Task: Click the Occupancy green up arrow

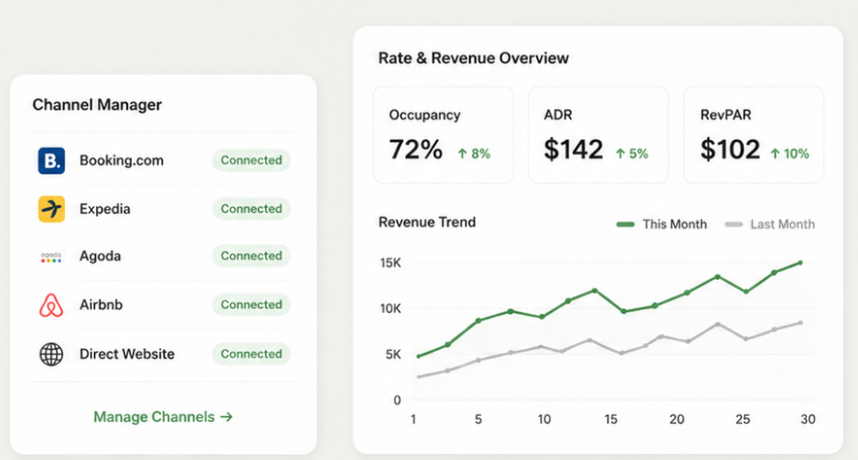Action: 462,154
